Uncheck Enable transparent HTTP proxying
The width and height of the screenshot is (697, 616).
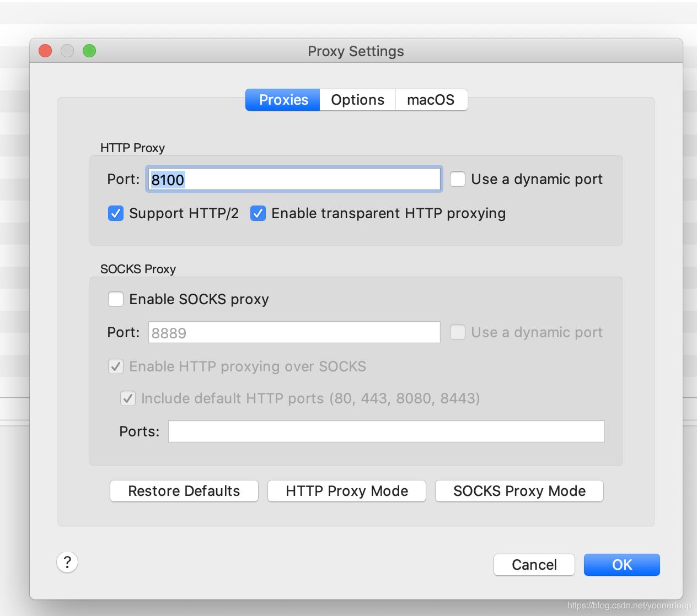point(258,213)
